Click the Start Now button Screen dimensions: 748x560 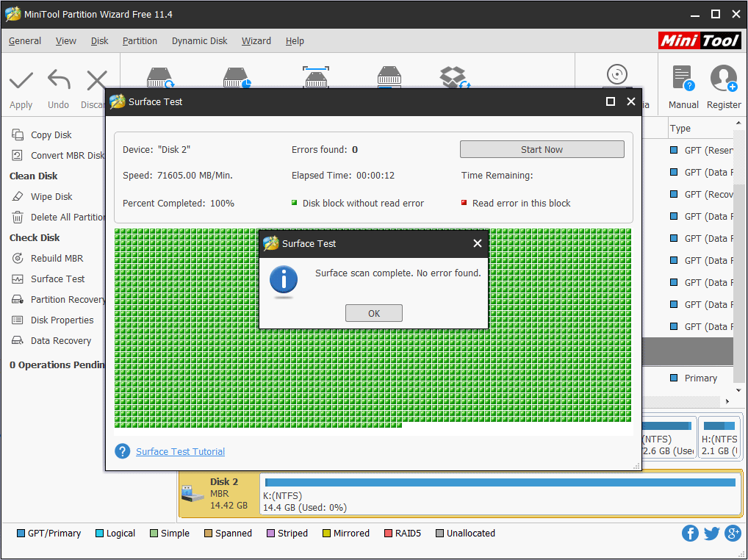(542, 150)
